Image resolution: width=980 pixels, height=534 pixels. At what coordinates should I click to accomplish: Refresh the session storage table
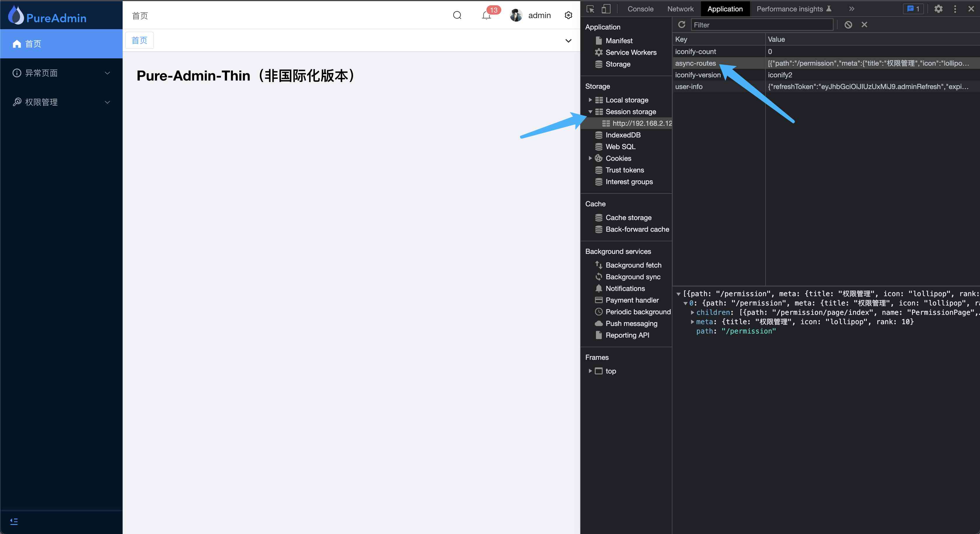[681, 25]
